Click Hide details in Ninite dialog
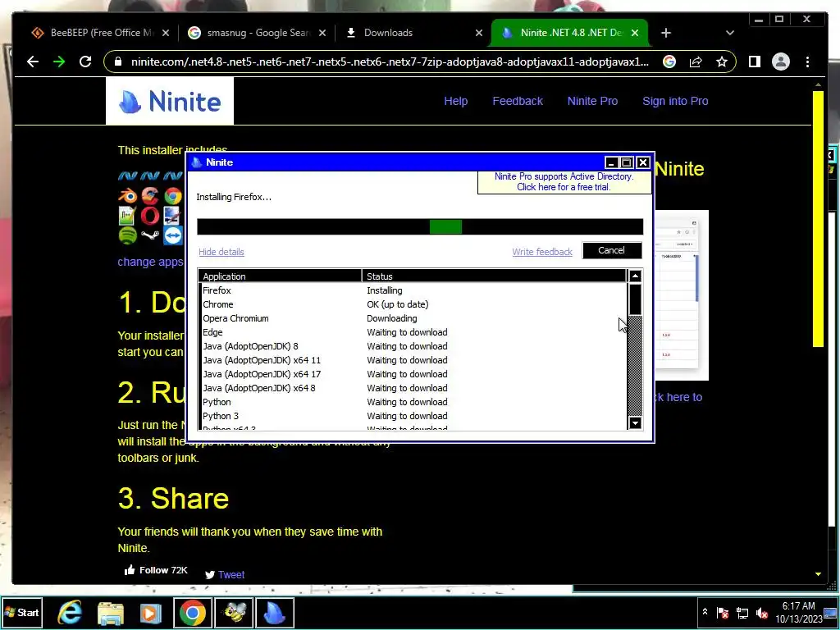This screenshot has height=630, width=840. [221, 252]
